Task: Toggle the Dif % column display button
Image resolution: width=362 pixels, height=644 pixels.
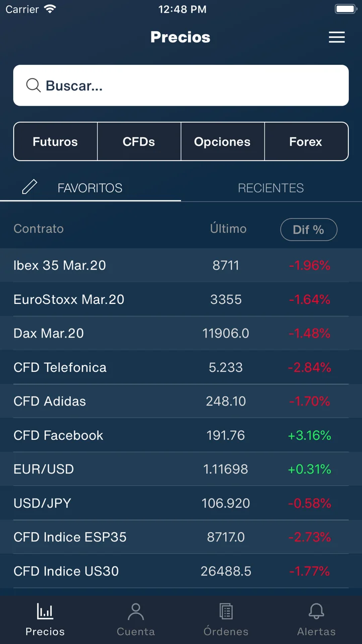Action: [309, 229]
